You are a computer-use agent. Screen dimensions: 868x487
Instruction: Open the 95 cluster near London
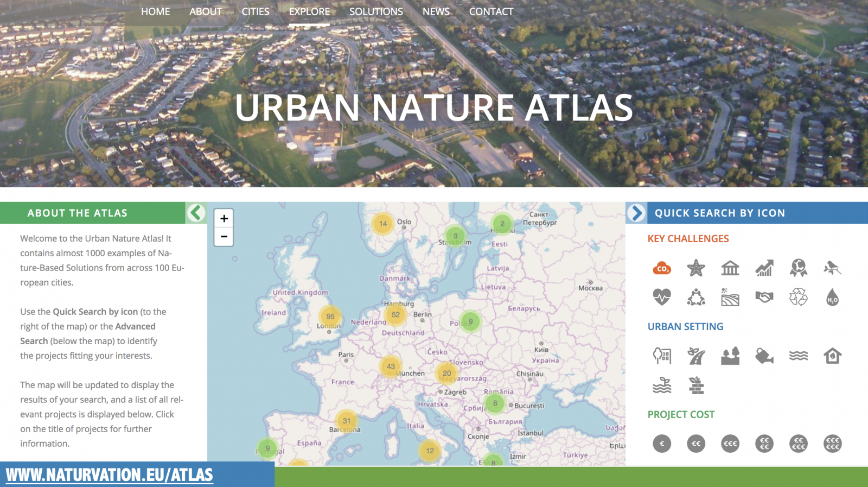coord(330,317)
